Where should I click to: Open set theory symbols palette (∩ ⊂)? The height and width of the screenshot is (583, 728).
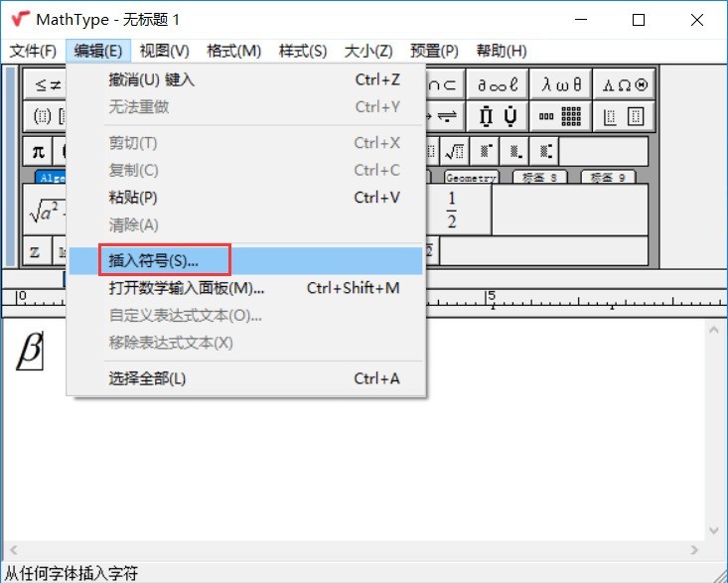pos(444,84)
